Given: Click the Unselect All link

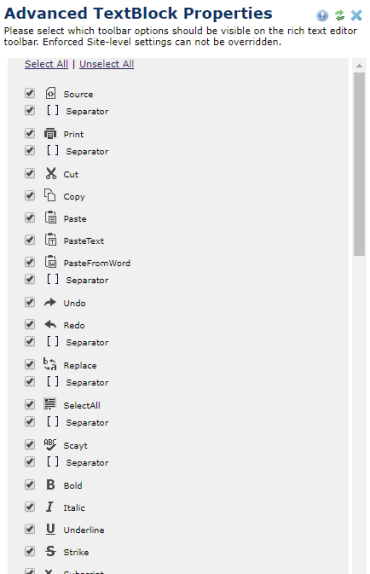Looking at the screenshot, I should (x=106, y=64).
